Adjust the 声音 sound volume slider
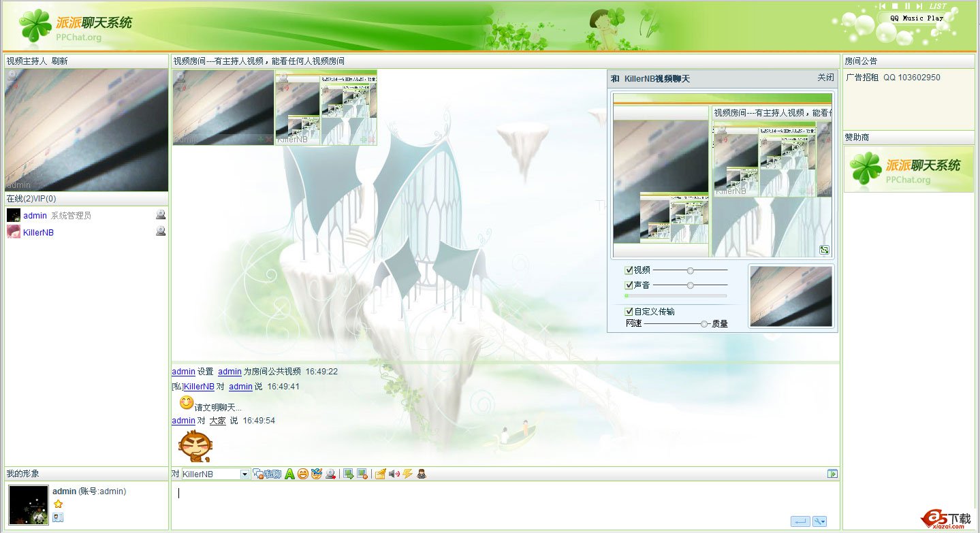The height and width of the screenshot is (533, 980). coord(690,285)
